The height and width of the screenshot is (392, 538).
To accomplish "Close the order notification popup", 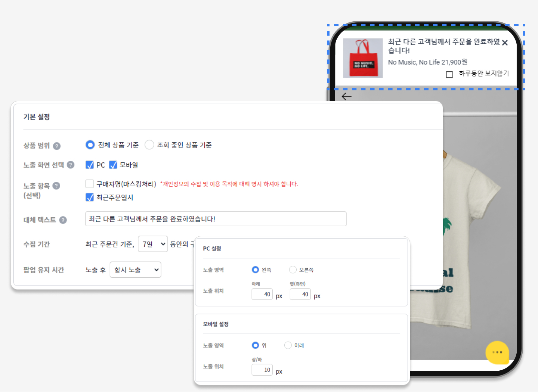I will [505, 43].
